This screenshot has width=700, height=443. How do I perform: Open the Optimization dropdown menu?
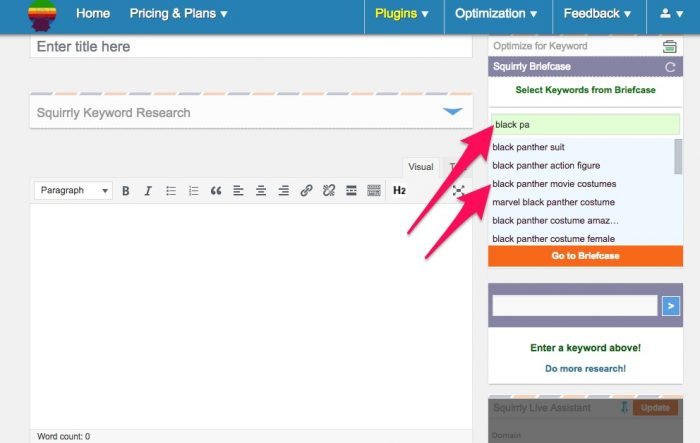pyautogui.click(x=496, y=14)
